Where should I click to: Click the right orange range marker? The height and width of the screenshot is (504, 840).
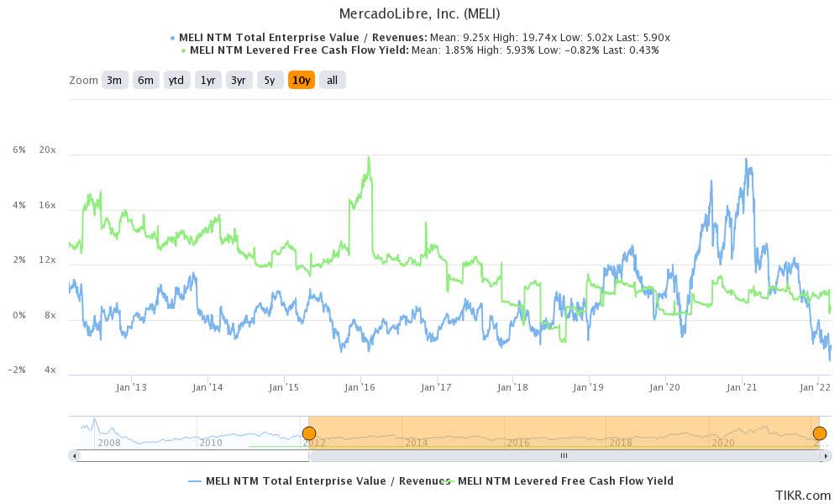[818, 432]
